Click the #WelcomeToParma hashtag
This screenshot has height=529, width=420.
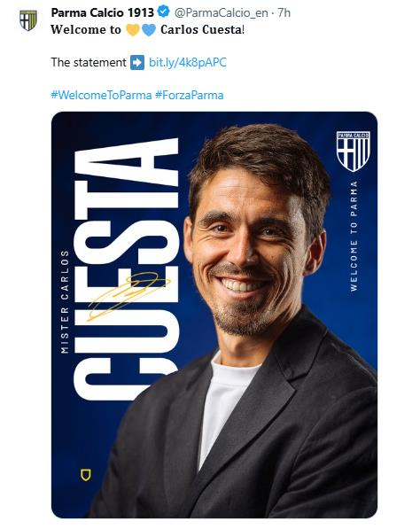pos(101,95)
